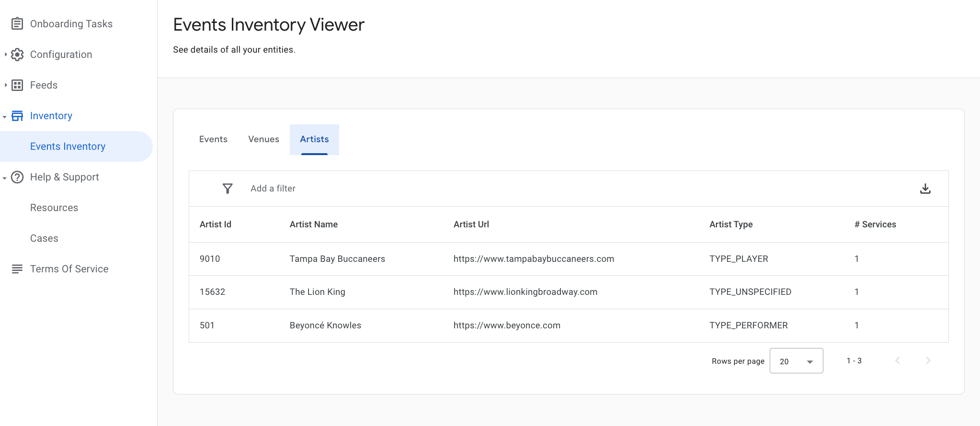Collapse the Inventory section arrow
980x426 pixels.
click(5, 116)
